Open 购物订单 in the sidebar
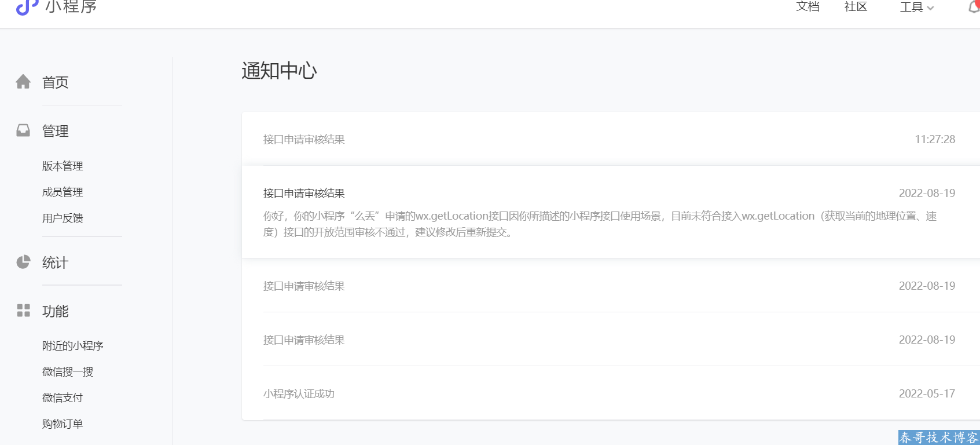The height and width of the screenshot is (445, 980). click(x=63, y=424)
